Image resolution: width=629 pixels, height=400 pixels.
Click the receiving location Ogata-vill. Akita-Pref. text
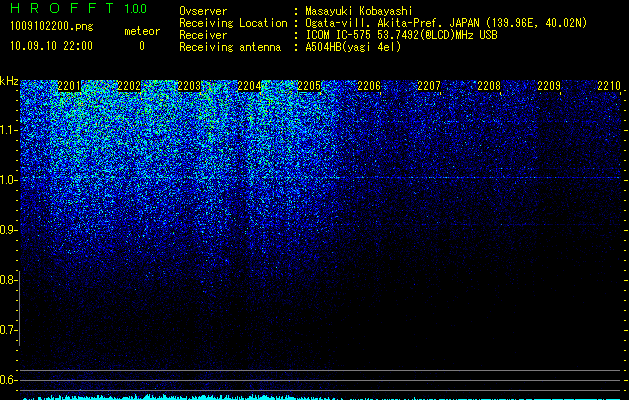(375, 23)
